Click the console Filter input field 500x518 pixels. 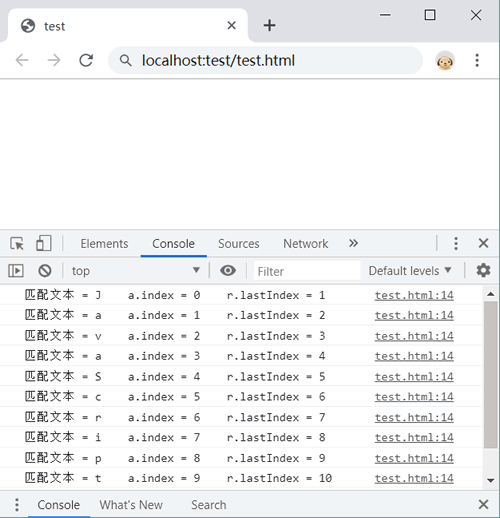point(307,271)
